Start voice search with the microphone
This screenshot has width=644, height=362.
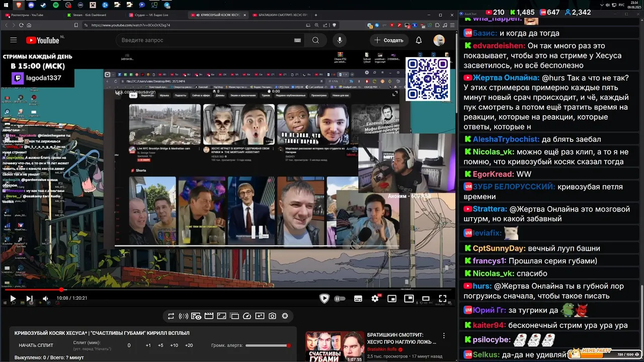tap(340, 40)
